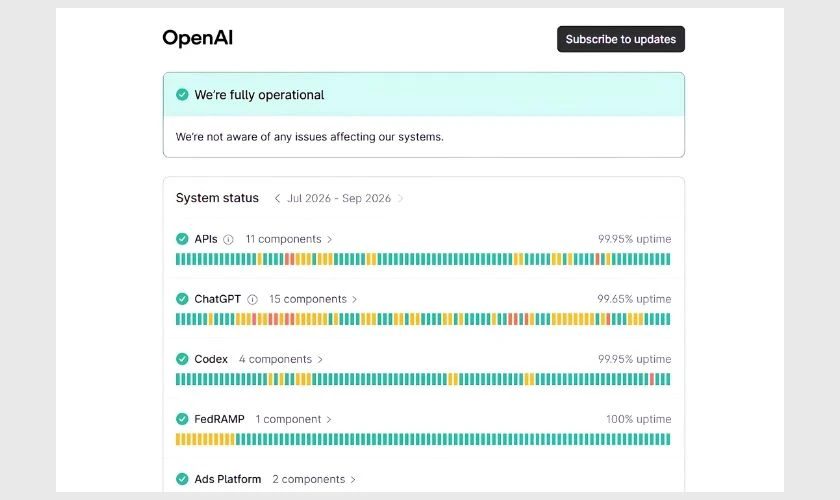Click the Codex label

[211, 359]
